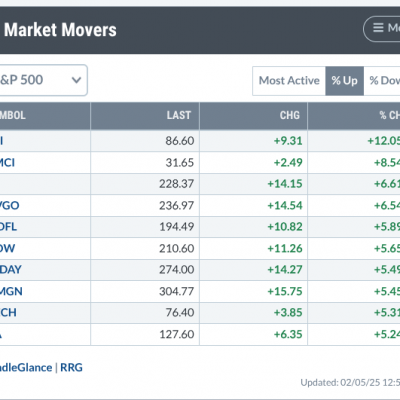Select the change value +3.85
The height and width of the screenshot is (400, 400).
point(288,312)
